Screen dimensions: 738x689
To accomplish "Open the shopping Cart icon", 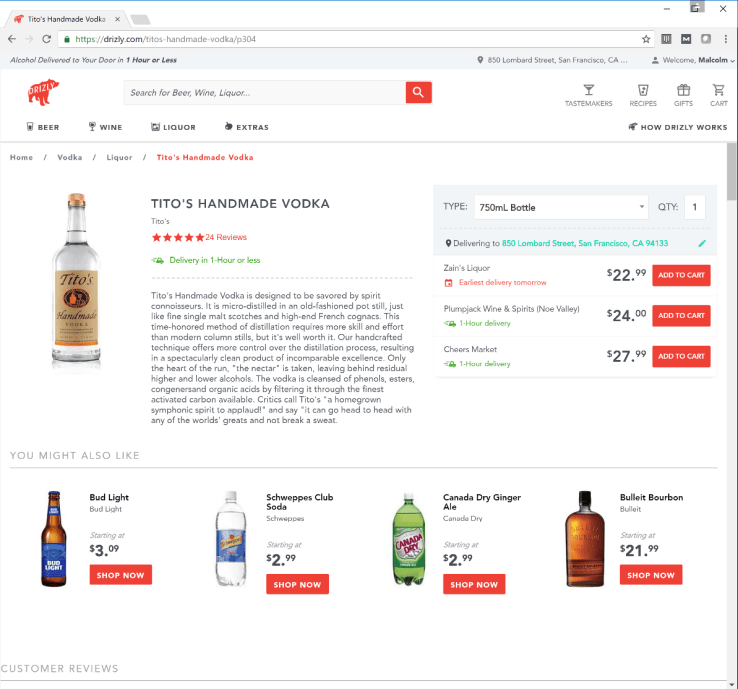I will (718, 90).
